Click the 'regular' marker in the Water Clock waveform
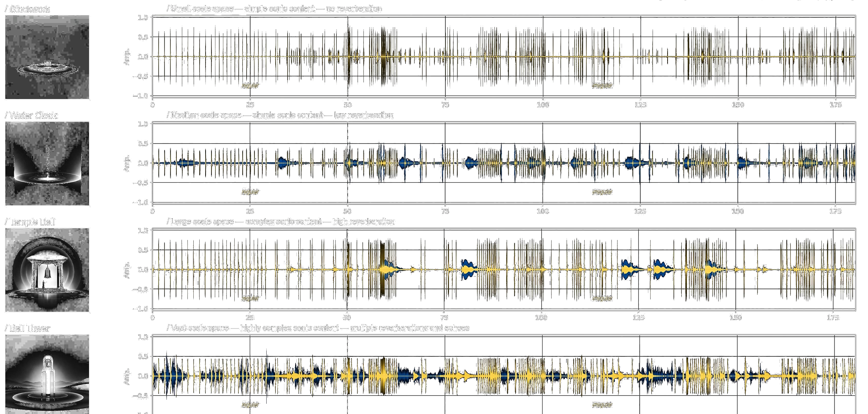This screenshot has height=414, width=868. click(x=250, y=192)
